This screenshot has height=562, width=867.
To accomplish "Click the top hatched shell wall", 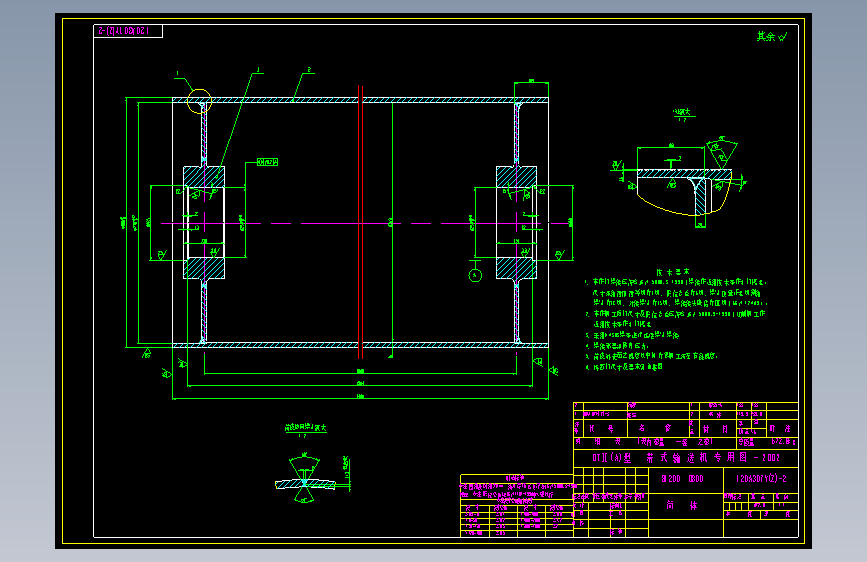I will pos(361,100).
